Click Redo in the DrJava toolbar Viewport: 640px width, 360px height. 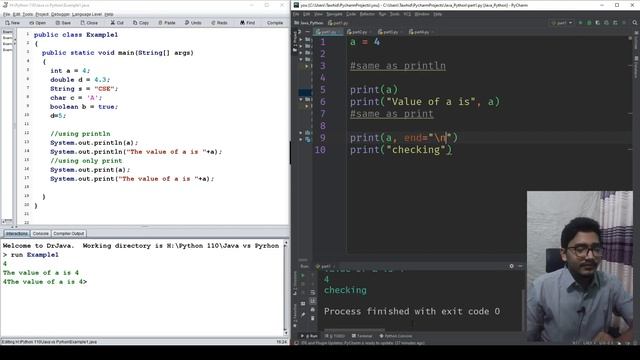(219, 23)
